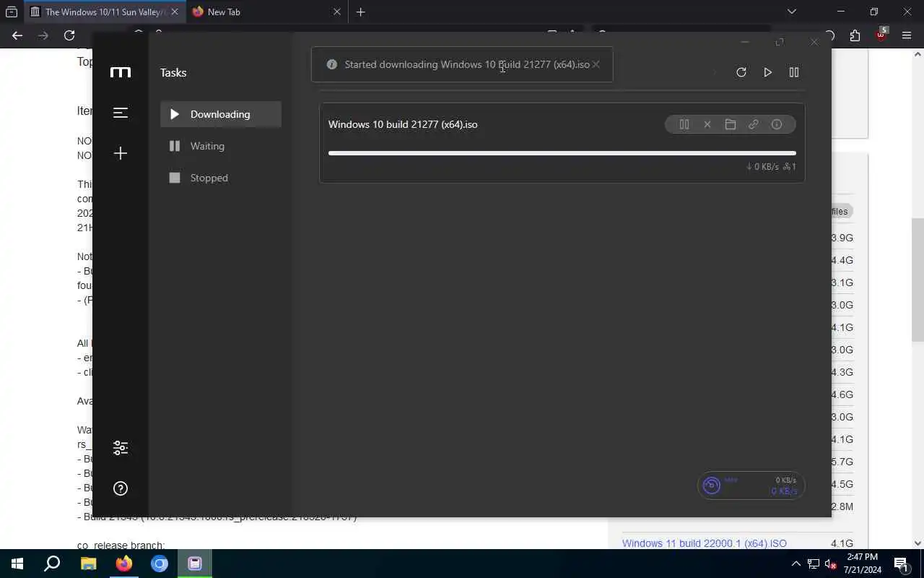The width and height of the screenshot is (924, 578).
Task: Open the network tray icon
Action: coord(814,564)
